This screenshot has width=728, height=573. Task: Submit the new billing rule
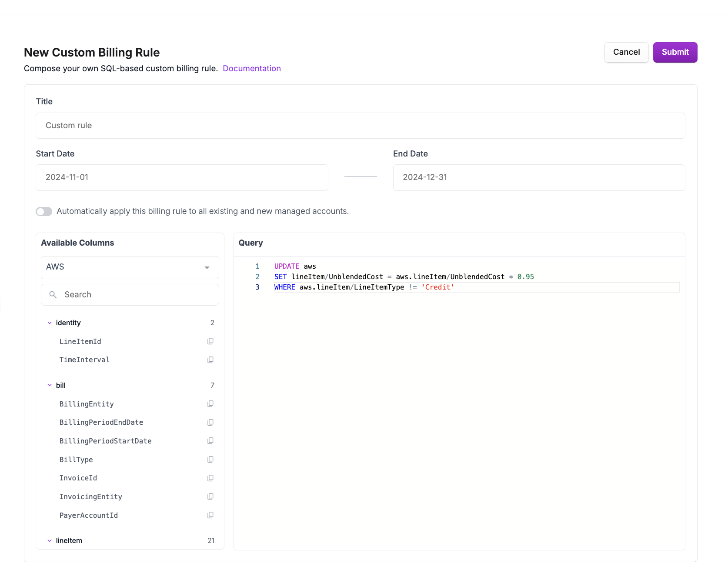(x=675, y=52)
